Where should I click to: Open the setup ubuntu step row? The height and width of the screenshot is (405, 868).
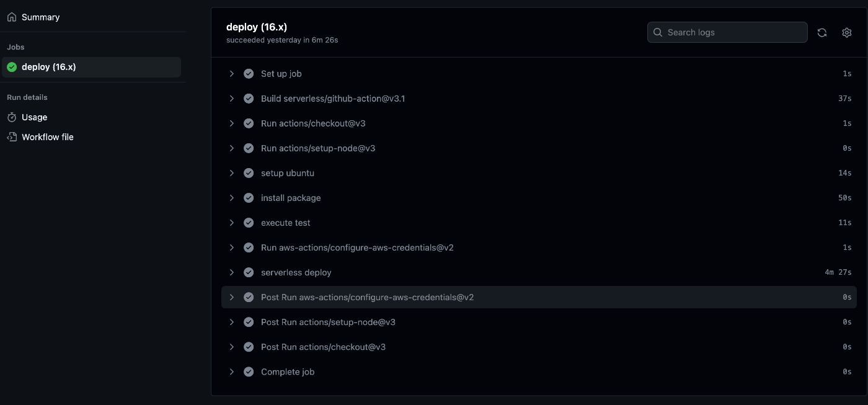coord(536,173)
